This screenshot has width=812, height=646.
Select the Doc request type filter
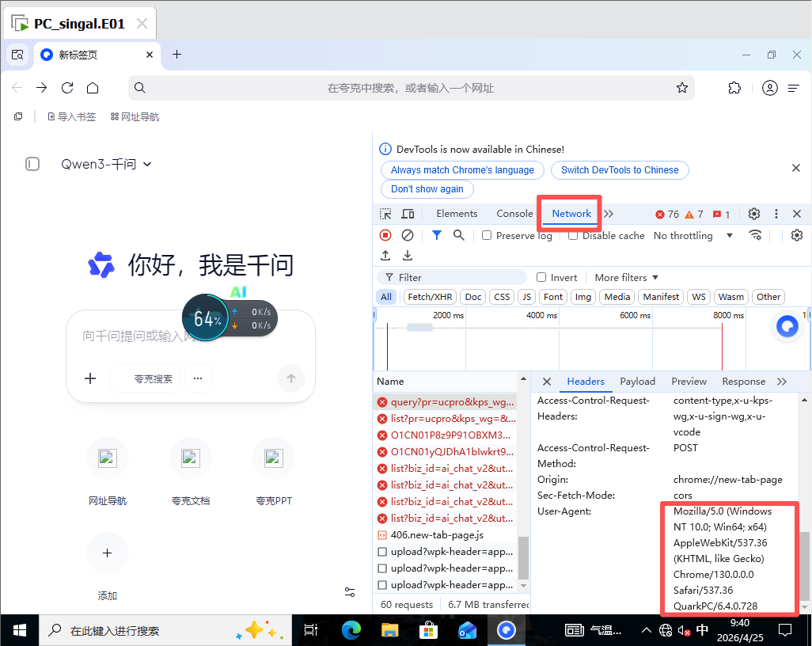(x=472, y=297)
